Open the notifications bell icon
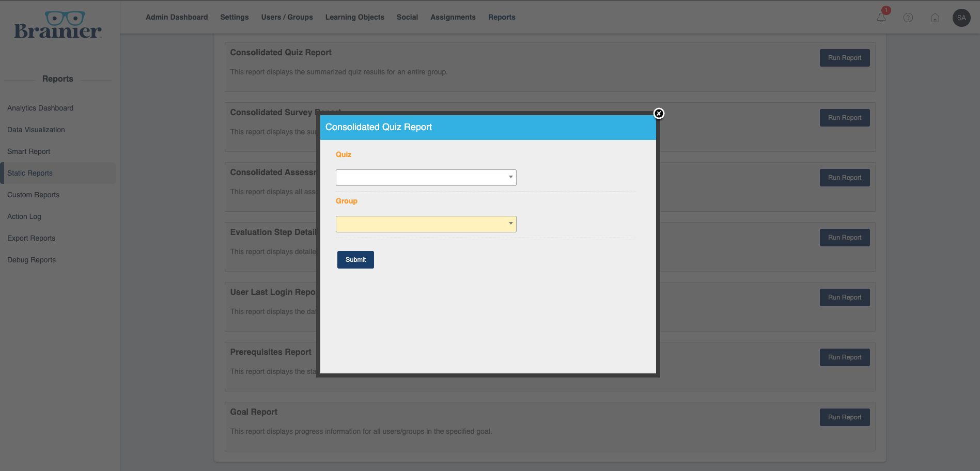 coord(881,18)
